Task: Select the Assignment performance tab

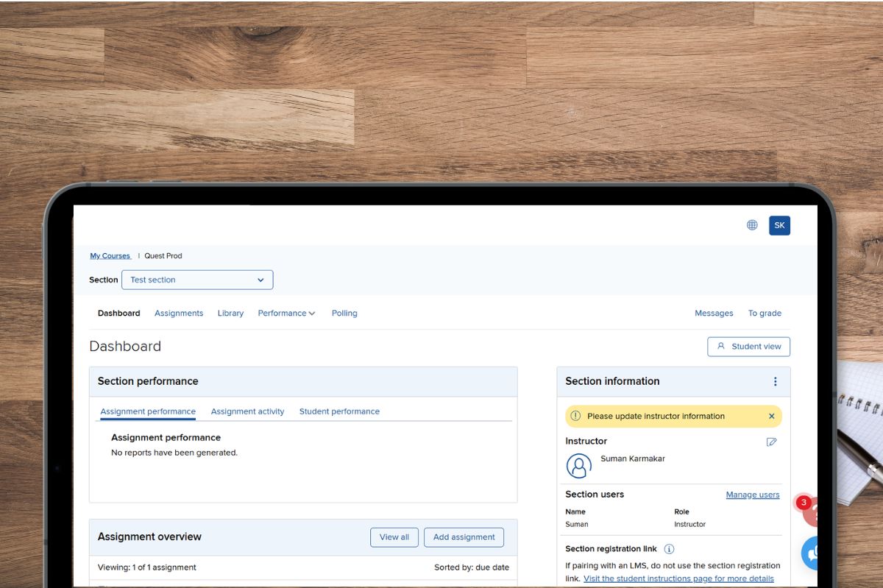Action: click(x=148, y=411)
